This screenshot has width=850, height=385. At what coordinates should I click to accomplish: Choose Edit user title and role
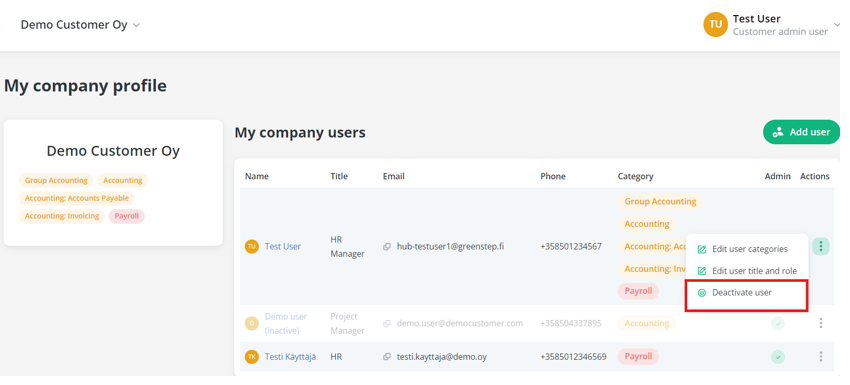746,271
